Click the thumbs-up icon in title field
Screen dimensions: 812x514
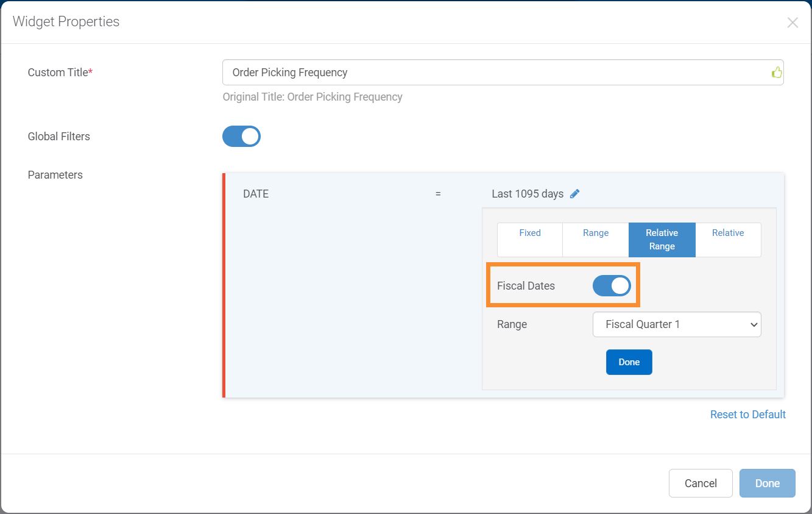click(776, 73)
